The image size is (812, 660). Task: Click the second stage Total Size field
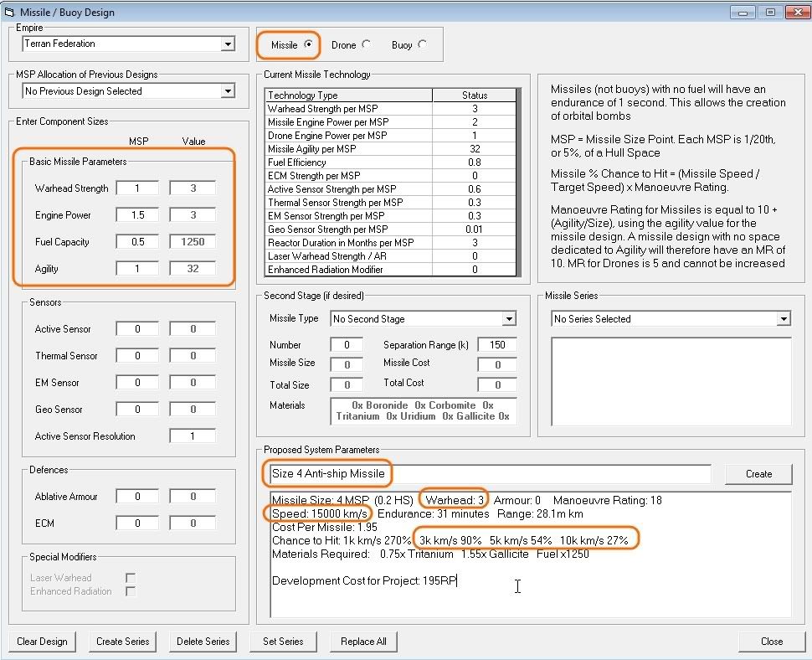click(347, 385)
